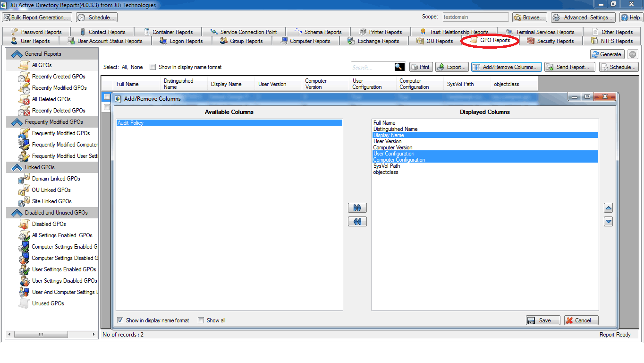644x363 pixels.
Task: Click the Select All link
Action: click(x=124, y=67)
